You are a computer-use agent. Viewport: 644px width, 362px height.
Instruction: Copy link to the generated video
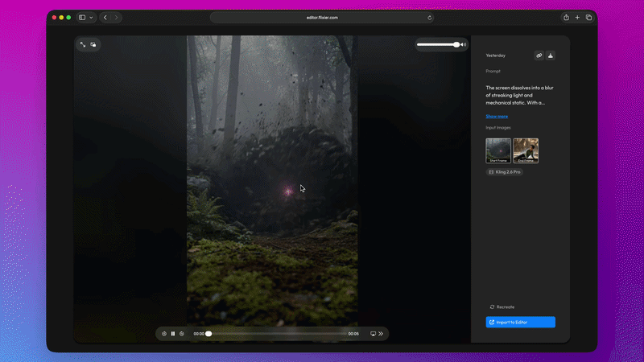coord(539,56)
